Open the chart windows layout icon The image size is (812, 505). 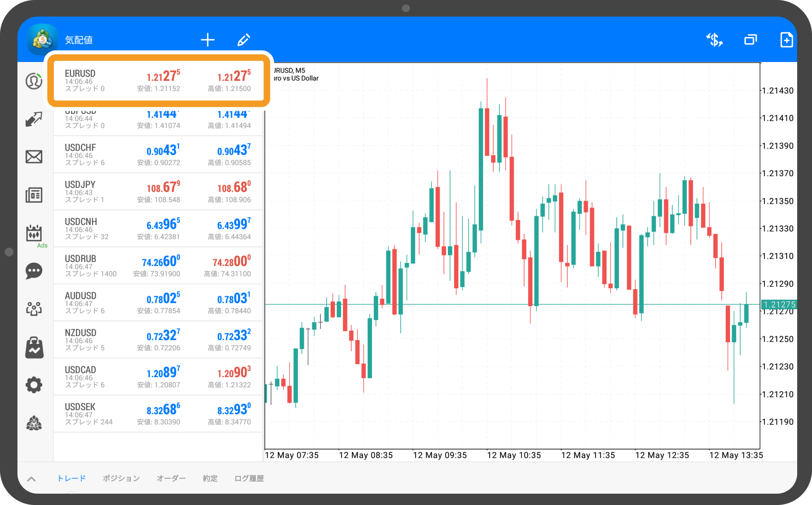coord(751,40)
